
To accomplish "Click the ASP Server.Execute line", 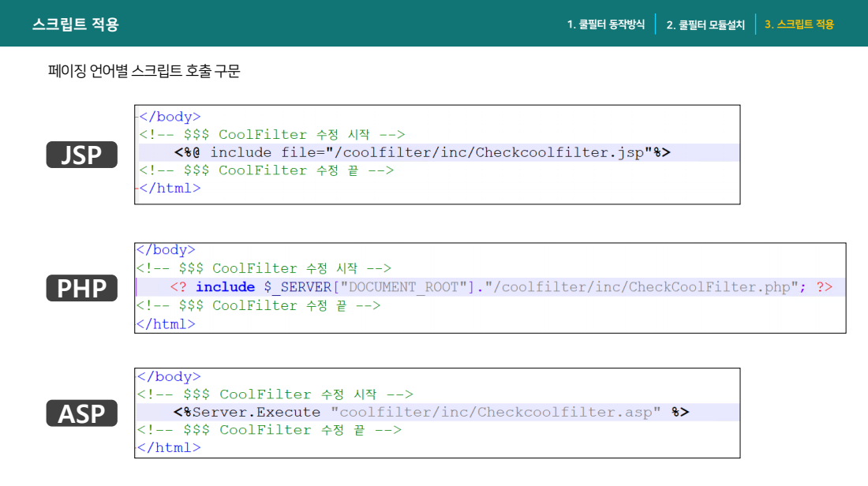I will click(431, 412).
